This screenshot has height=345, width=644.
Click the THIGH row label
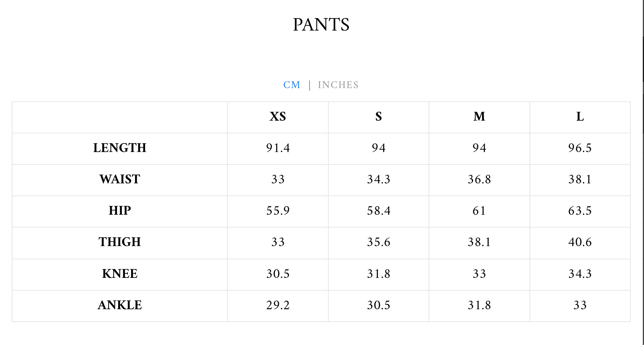click(120, 242)
